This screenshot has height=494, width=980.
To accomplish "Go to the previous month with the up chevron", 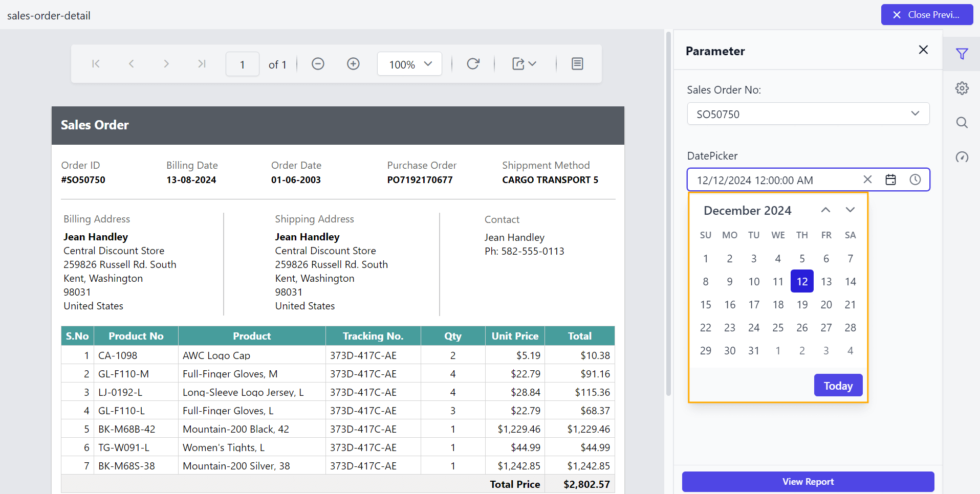I will click(825, 210).
